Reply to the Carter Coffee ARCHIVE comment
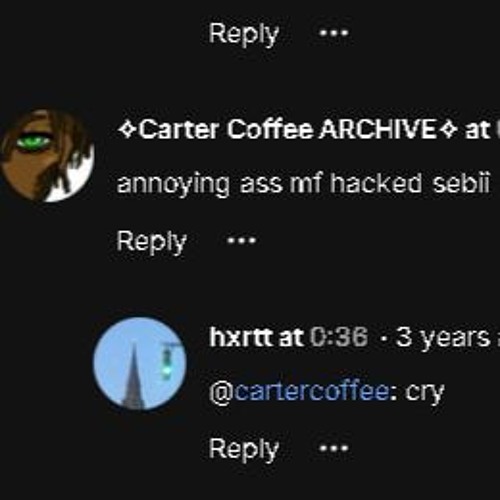 pyautogui.click(x=151, y=242)
